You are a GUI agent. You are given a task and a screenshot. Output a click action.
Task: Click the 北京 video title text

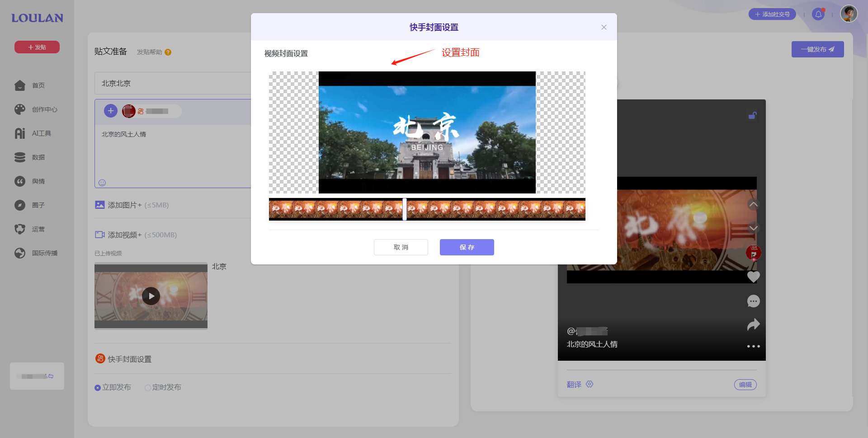click(219, 267)
